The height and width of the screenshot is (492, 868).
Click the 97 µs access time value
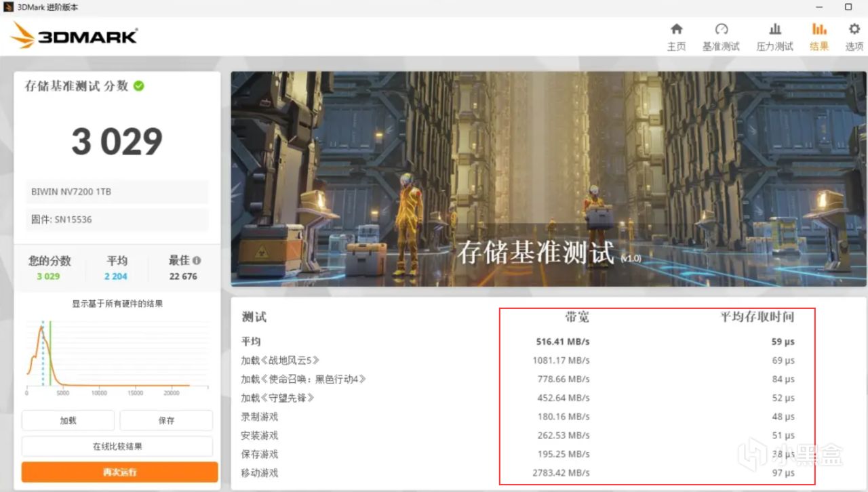783,473
